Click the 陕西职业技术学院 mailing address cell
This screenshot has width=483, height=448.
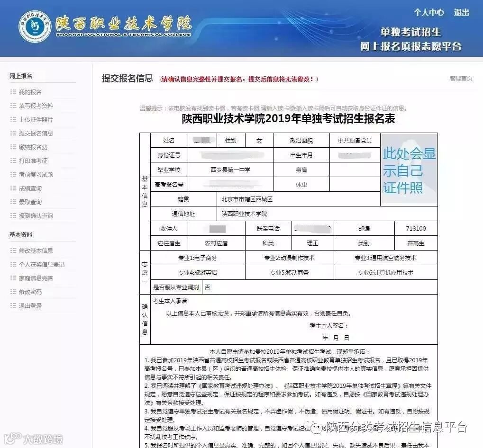[x=327, y=214]
